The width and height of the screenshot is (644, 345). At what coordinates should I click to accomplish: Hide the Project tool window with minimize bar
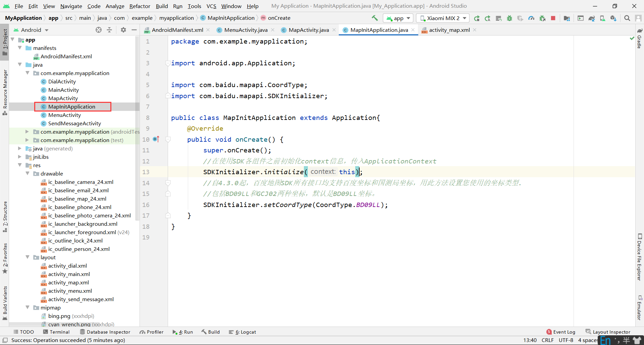(x=134, y=30)
